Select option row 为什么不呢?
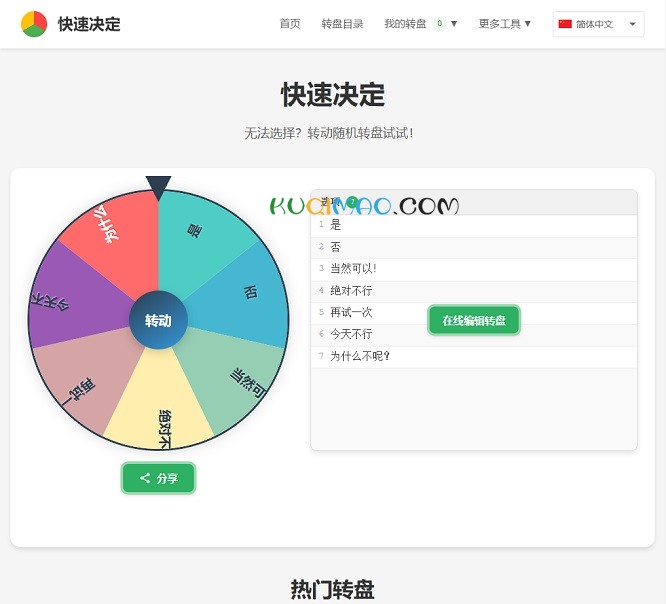666x604 pixels. (474, 357)
